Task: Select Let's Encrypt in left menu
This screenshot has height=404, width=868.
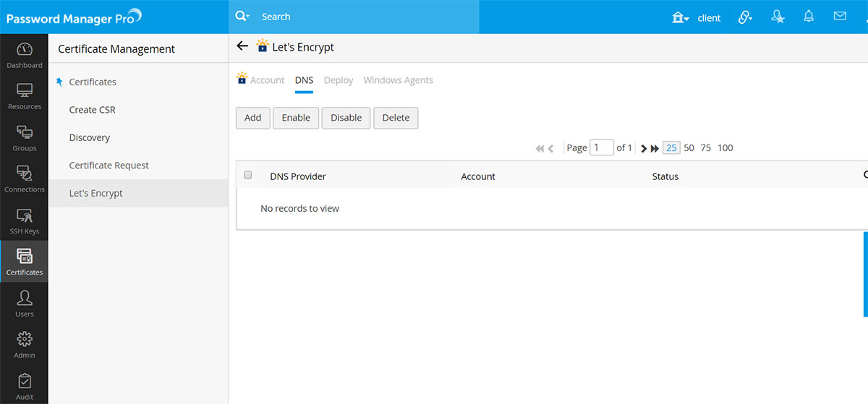Action: click(x=137, y=193)
